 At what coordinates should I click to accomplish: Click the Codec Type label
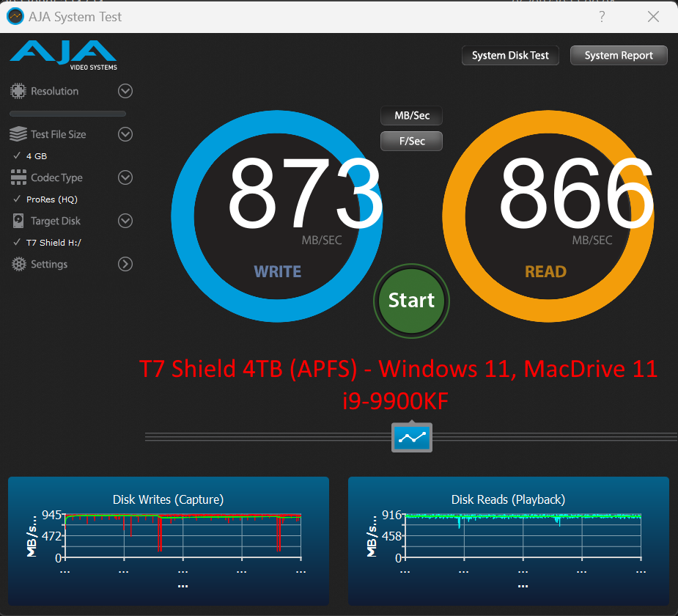tap(56, 177)
